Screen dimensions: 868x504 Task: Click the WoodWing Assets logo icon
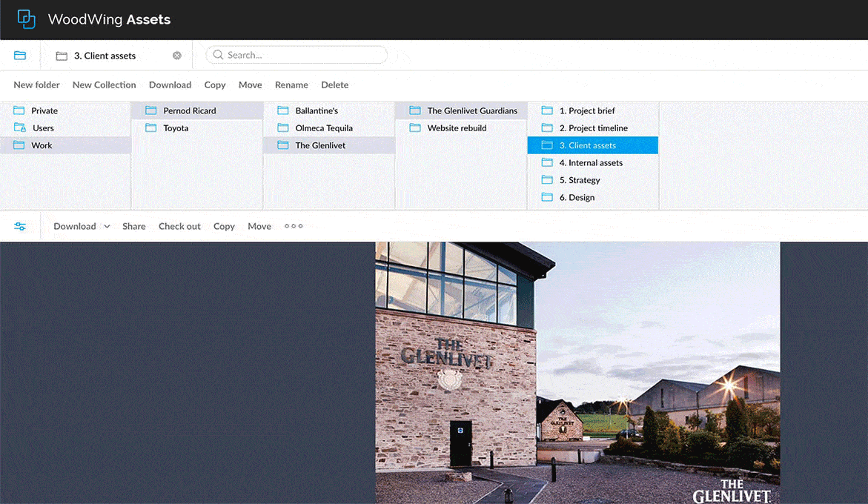pos(26,19)
